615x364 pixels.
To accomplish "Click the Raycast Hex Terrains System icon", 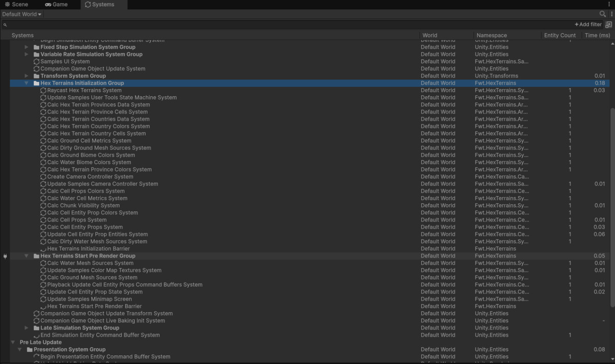I will 43,91.
